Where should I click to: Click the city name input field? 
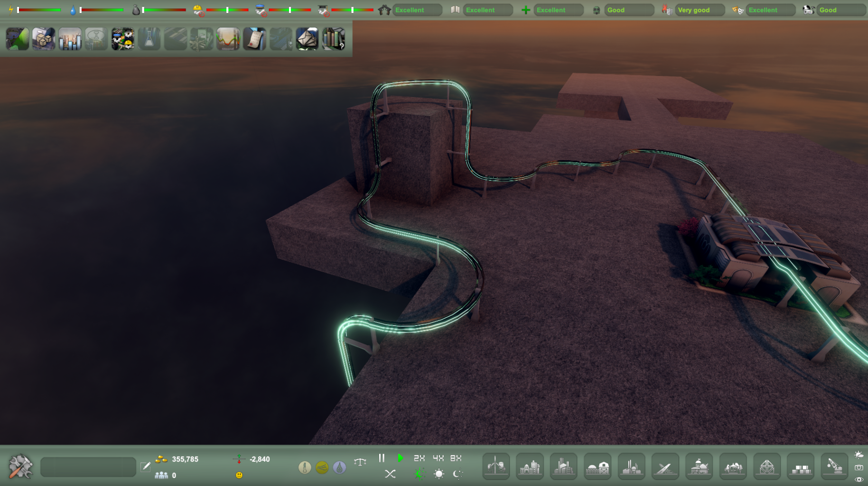click(x=88, y=467)
